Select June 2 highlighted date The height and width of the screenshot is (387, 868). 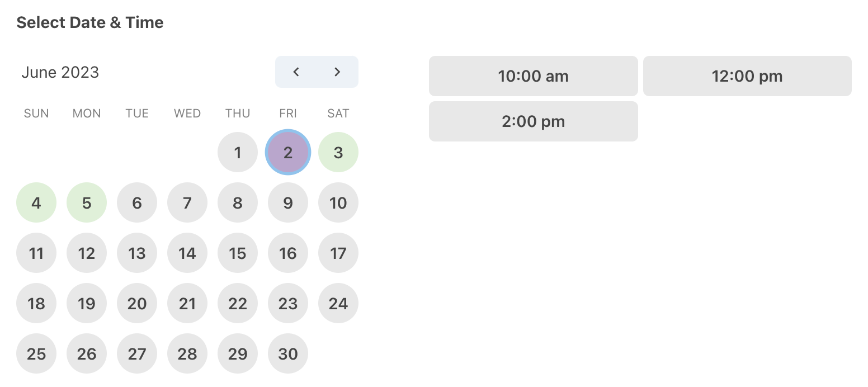(x=288, y=152)
